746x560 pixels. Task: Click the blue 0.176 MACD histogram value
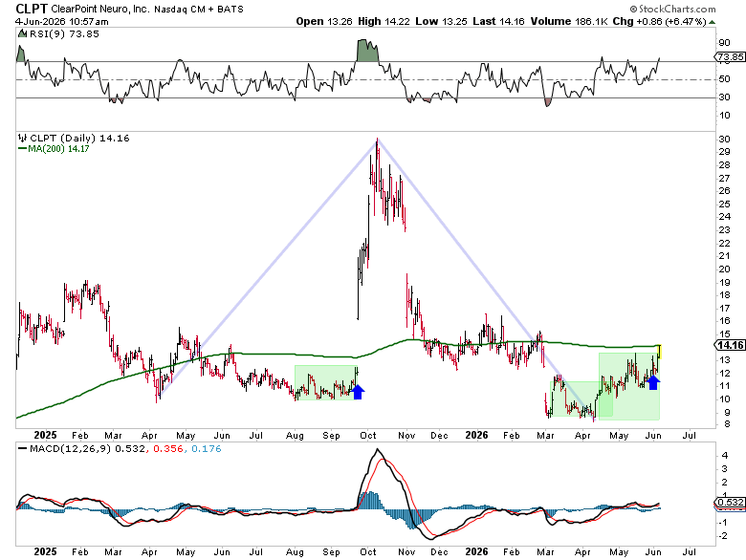(x=206, y=449)
